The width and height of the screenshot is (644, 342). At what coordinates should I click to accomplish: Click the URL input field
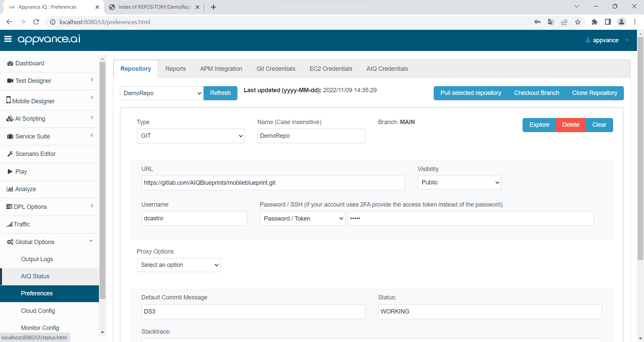[x=273, y=183]
